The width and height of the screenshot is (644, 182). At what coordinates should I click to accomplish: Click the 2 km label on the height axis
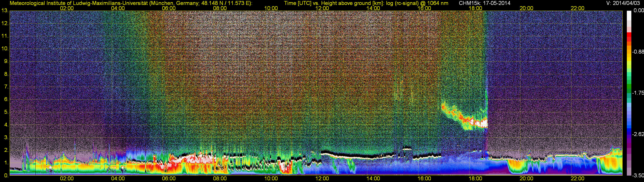[6, 150]
